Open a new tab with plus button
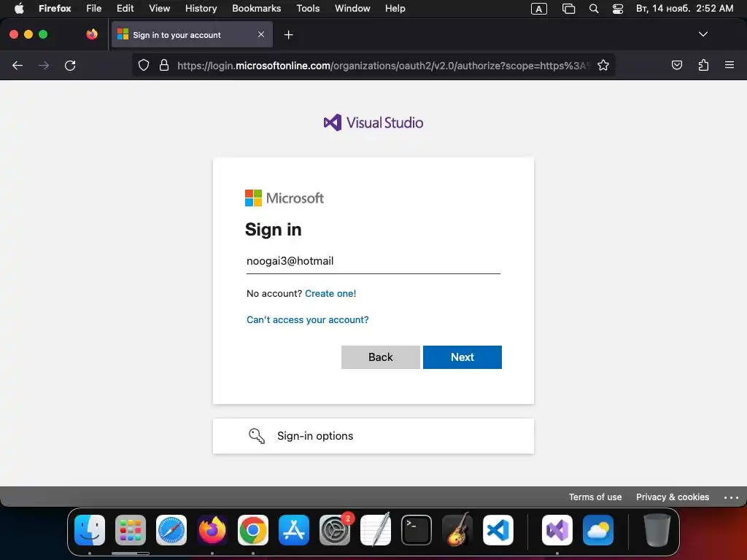 coord(288,35)
